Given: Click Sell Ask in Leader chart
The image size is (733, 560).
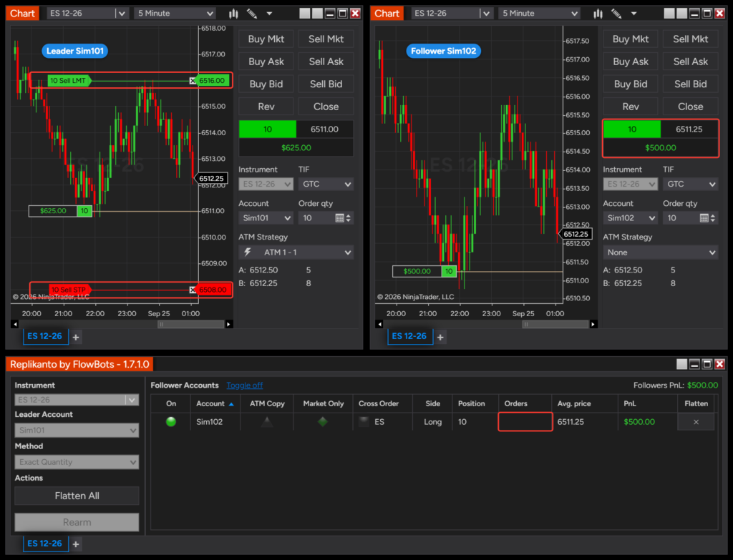Looking at the screenshot, I should pos(326,62).
